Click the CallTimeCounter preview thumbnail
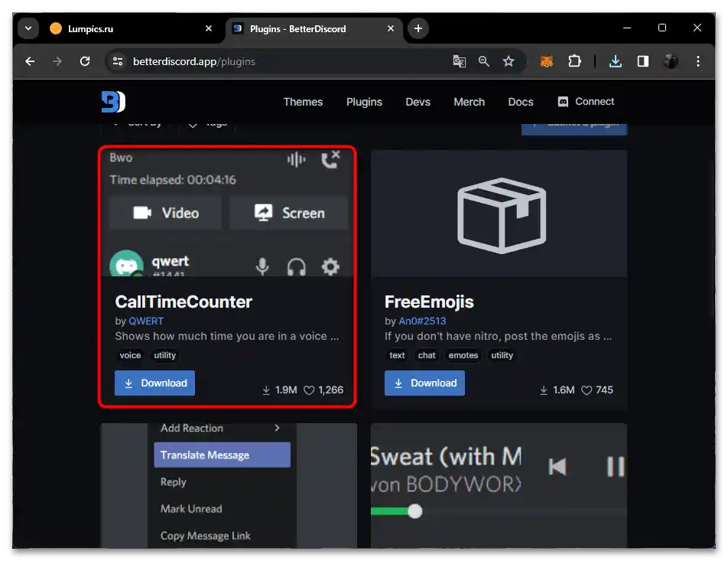Image resolution: width=728 pixels, height=561 pixels. pyautogui.click(x=228, y=213)
